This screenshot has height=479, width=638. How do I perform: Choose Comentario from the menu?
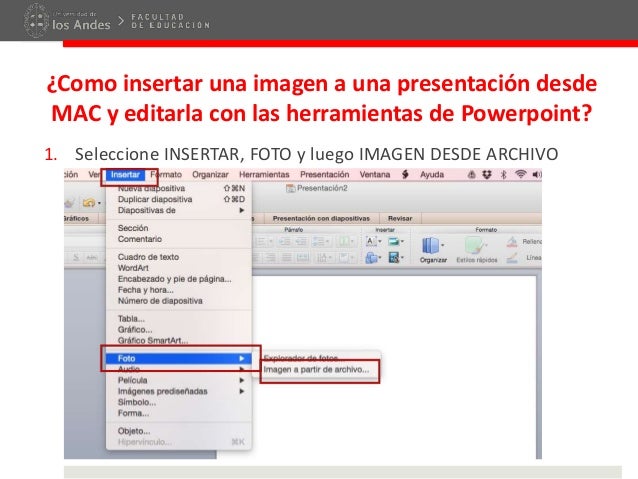[x=179, y=239]
